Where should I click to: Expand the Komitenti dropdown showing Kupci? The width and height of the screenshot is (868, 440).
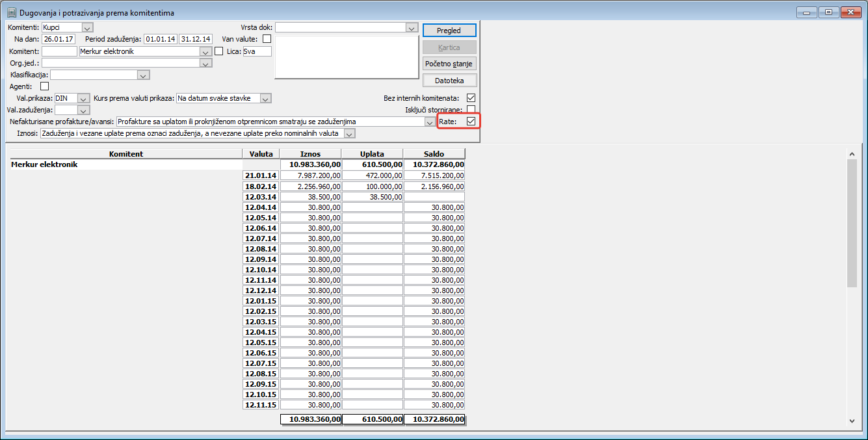[x=88, y=28]
